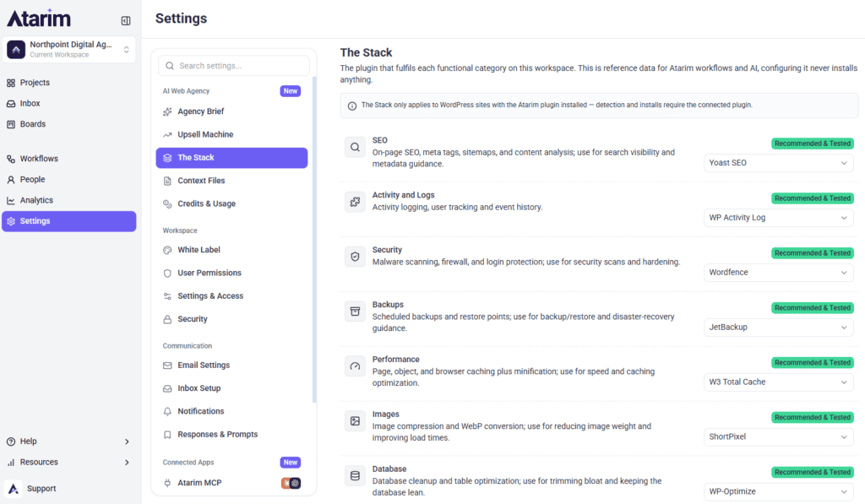865x504 pixels.
Task: Open Settings & Access page
Action: point(231,296)
